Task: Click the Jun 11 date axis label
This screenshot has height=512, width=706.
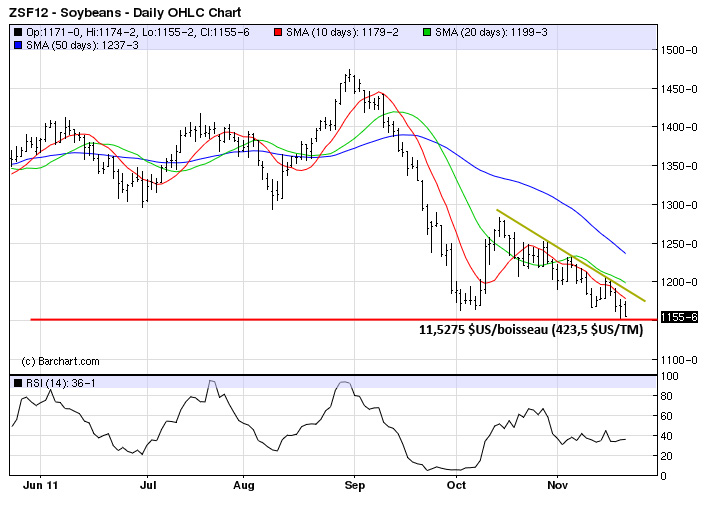Action: (41, 485)
